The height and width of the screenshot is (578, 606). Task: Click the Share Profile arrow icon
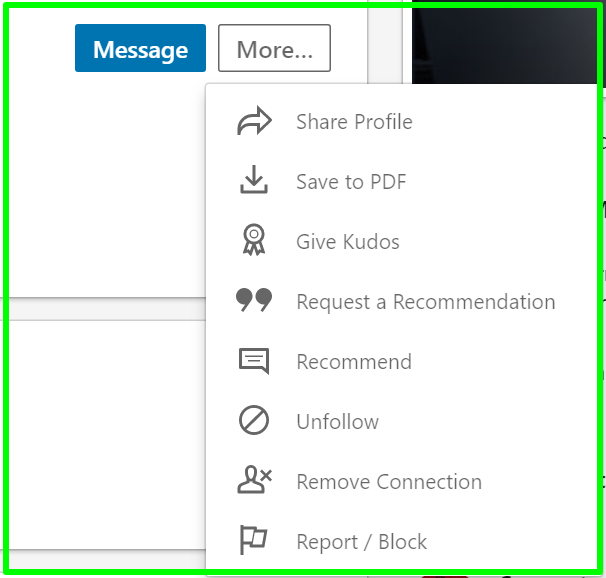click(254, 121)
